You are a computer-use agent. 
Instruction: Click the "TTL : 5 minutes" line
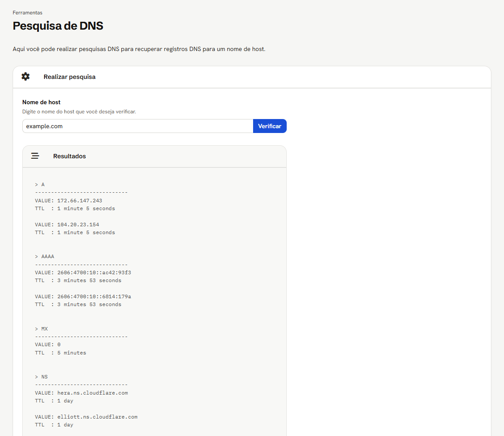tap(60, 353)
